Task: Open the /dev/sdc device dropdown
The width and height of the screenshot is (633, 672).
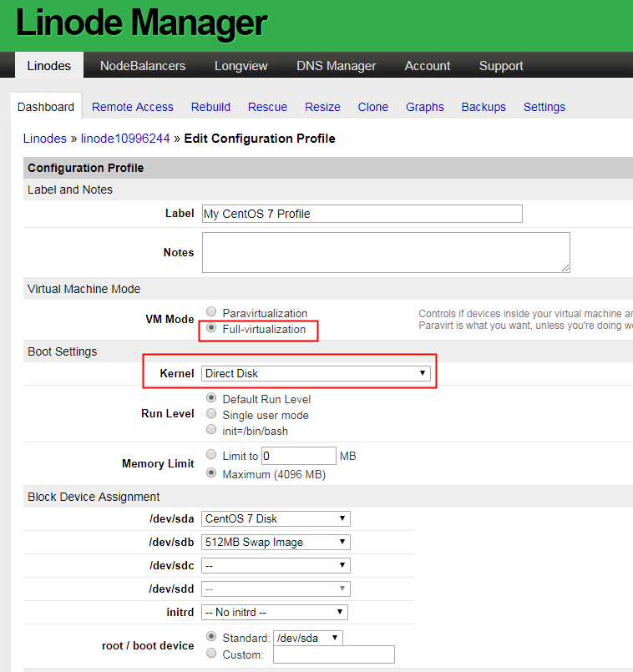Action: point(276,566)
